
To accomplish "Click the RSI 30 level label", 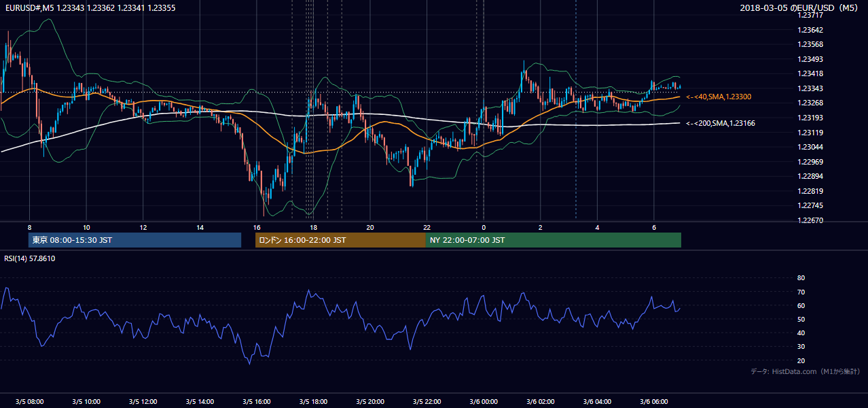I will coord(801,347).
